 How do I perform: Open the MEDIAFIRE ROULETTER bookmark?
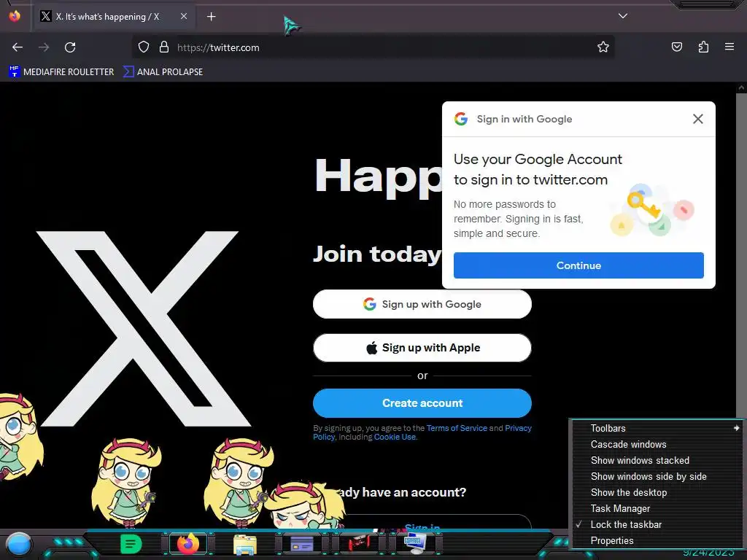click(x=61, y=72)
